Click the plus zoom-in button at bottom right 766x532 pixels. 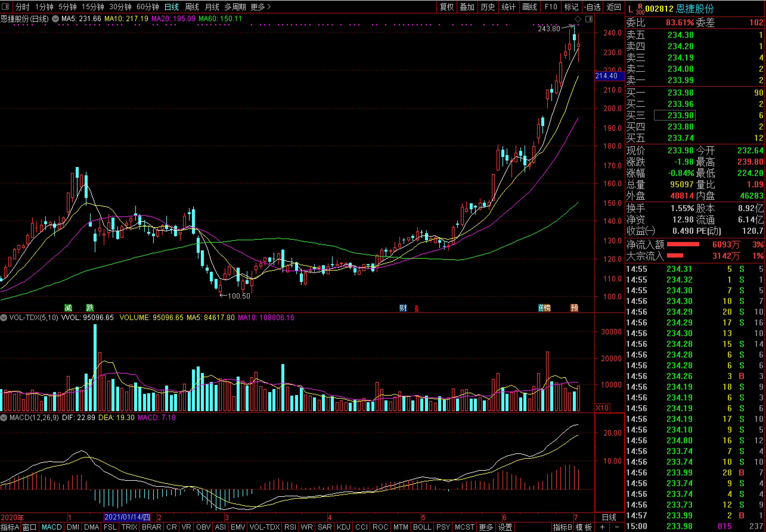(602, 527)
